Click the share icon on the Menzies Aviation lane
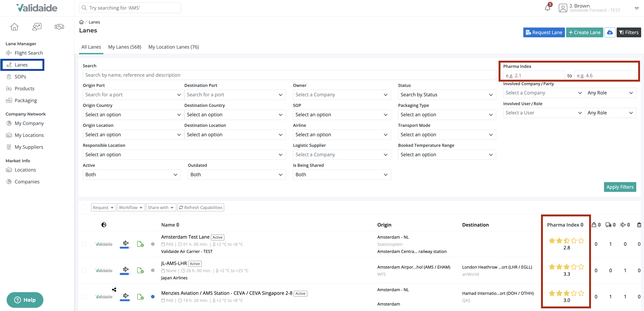The width and height of the screenshot is (644, 311). point(114,290)
